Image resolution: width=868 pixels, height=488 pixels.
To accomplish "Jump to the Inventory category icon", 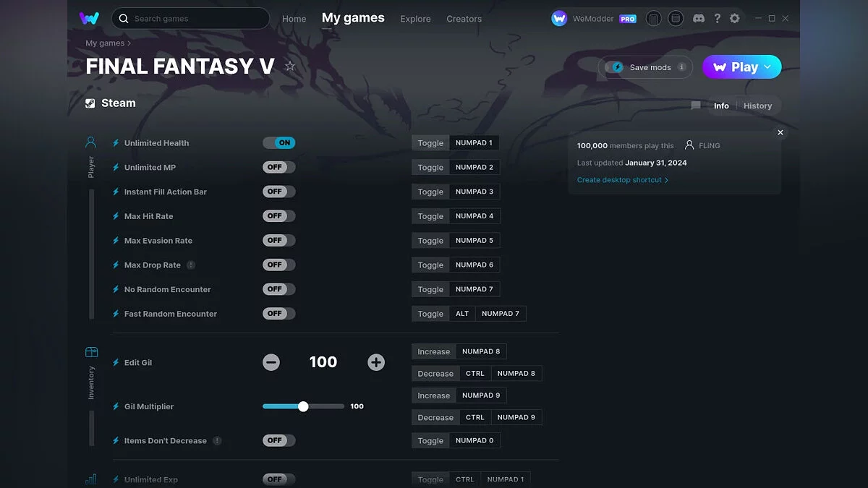I will coord(91,352).
